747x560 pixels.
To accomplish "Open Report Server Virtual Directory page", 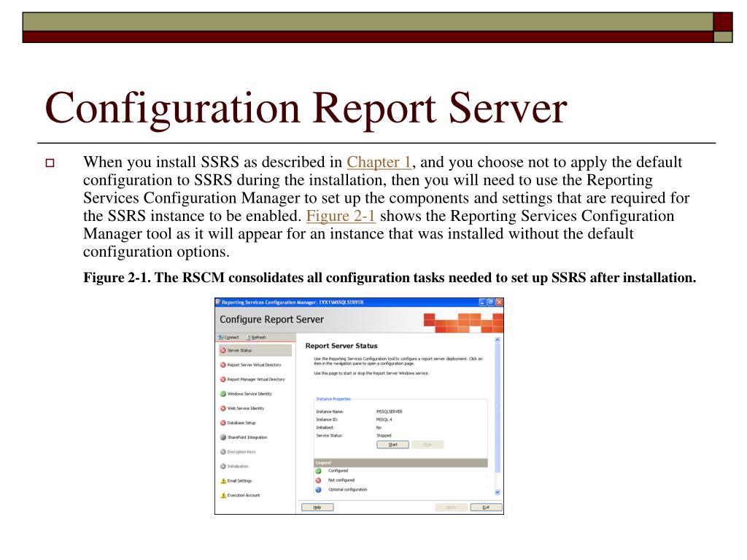I will 251,365.
